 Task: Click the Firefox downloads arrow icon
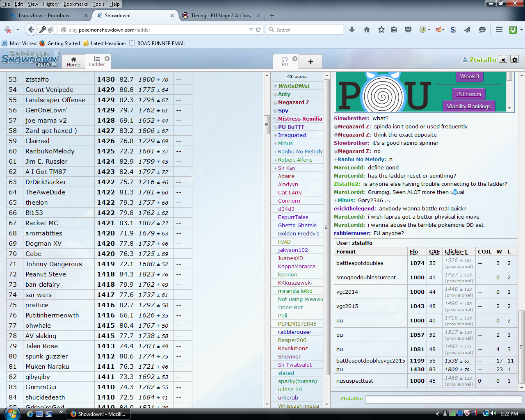tap(352, 30)
